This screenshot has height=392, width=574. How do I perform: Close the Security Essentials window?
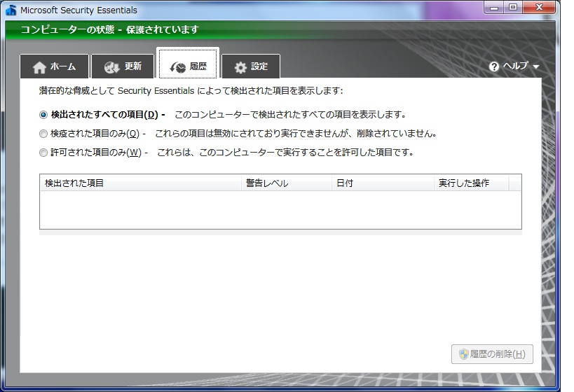pos(539,8)
